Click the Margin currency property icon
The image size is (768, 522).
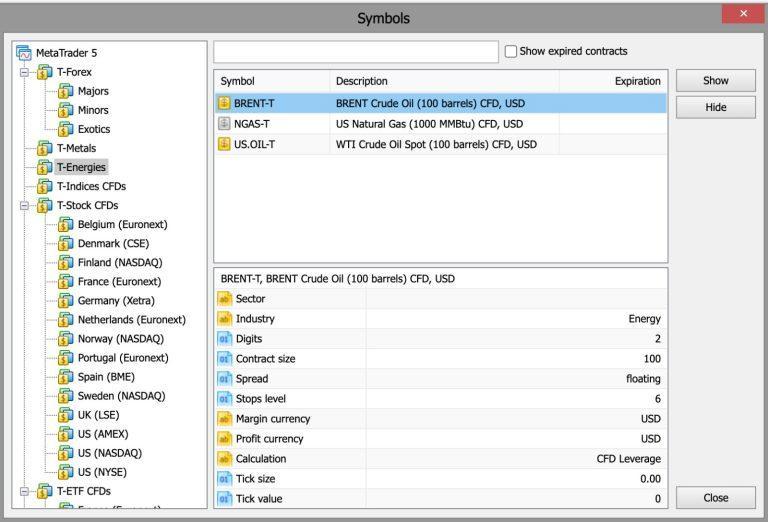pos(224,419)
